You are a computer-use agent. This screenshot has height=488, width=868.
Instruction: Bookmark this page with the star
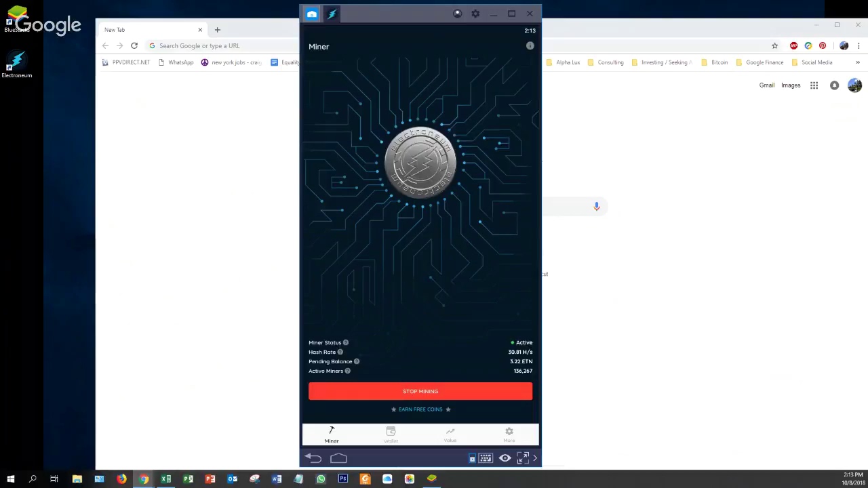[774, 45]
